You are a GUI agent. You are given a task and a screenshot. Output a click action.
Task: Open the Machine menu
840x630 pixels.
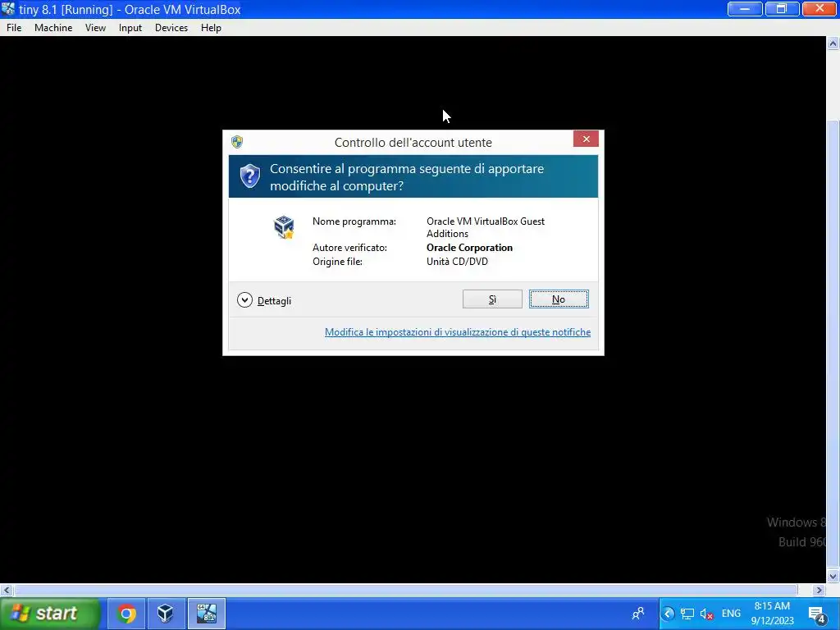click(x=53, y=28)
